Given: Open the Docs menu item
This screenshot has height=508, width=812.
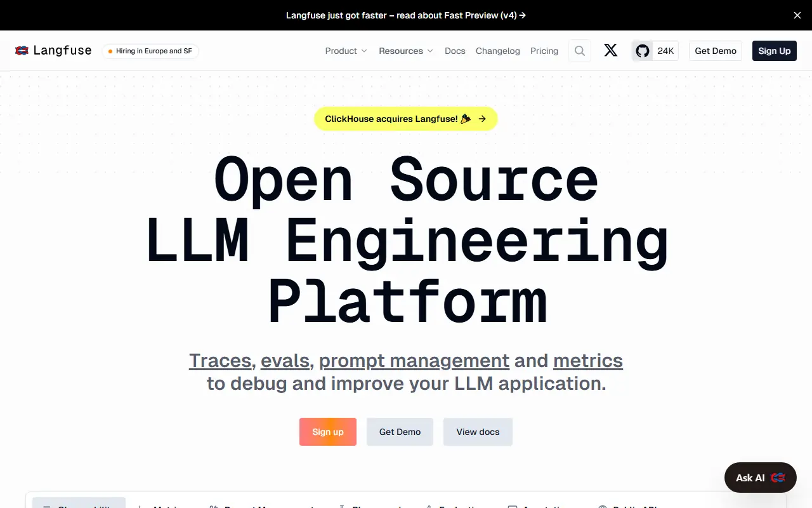Looking at the screenshot, I should pyautogui.click(x=455, y=50).
